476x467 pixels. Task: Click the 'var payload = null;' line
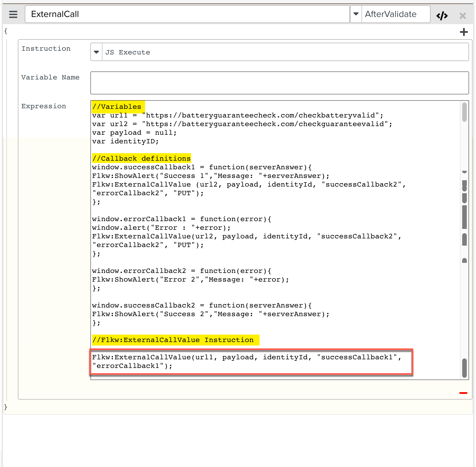click(134, 133)
